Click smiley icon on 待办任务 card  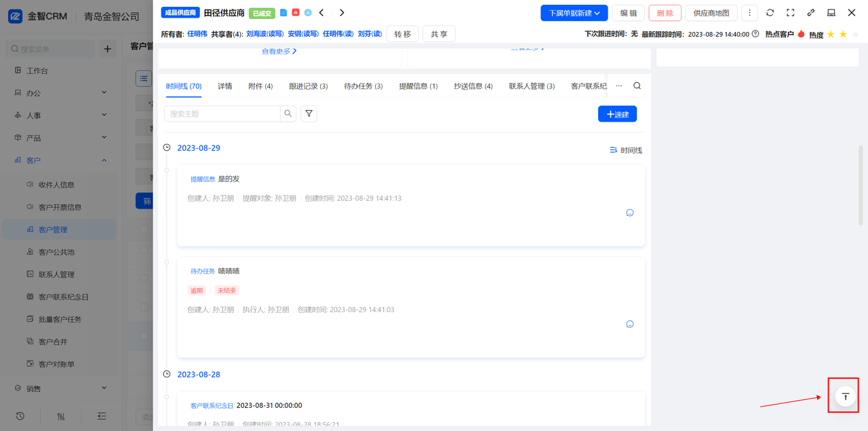pos(629,324)
